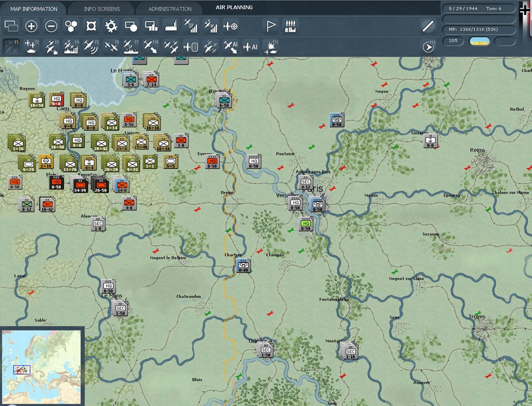This screenshot has height=406, width=532.
Task: Select F6 air superiority mode
Action: point(111,47)
